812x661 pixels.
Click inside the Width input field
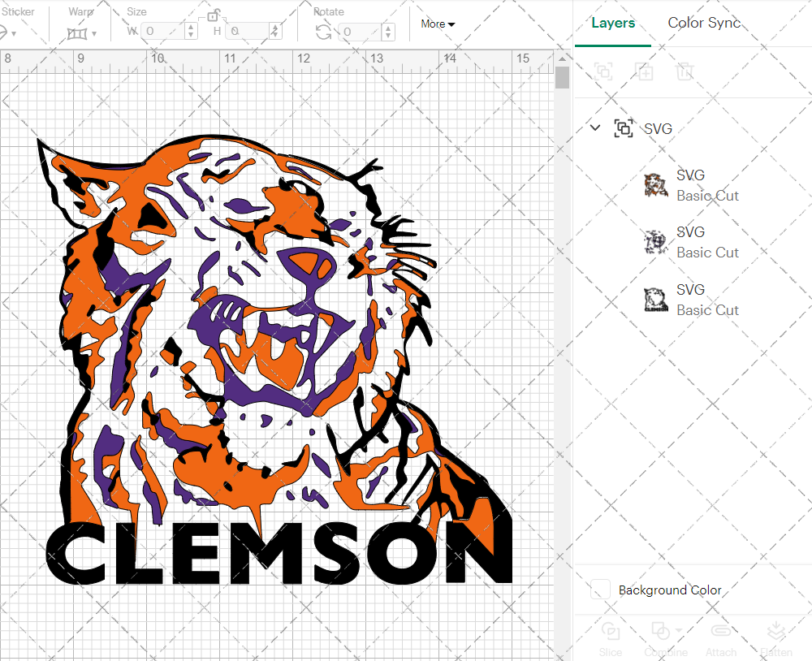pos(162,30)
